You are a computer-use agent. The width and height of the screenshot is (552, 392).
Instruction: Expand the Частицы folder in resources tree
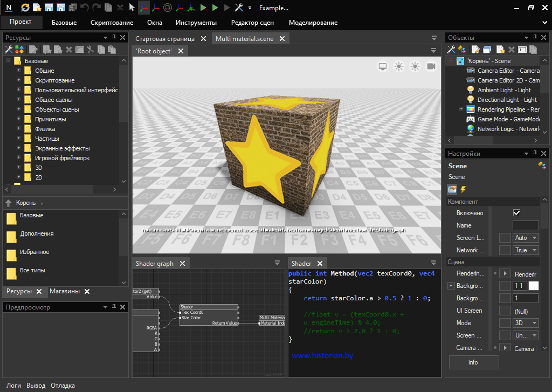point(18,139)
